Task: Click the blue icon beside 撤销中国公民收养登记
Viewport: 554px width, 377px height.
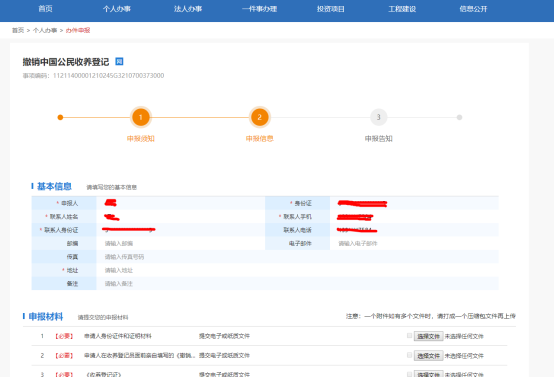Action: pos(119,61)
